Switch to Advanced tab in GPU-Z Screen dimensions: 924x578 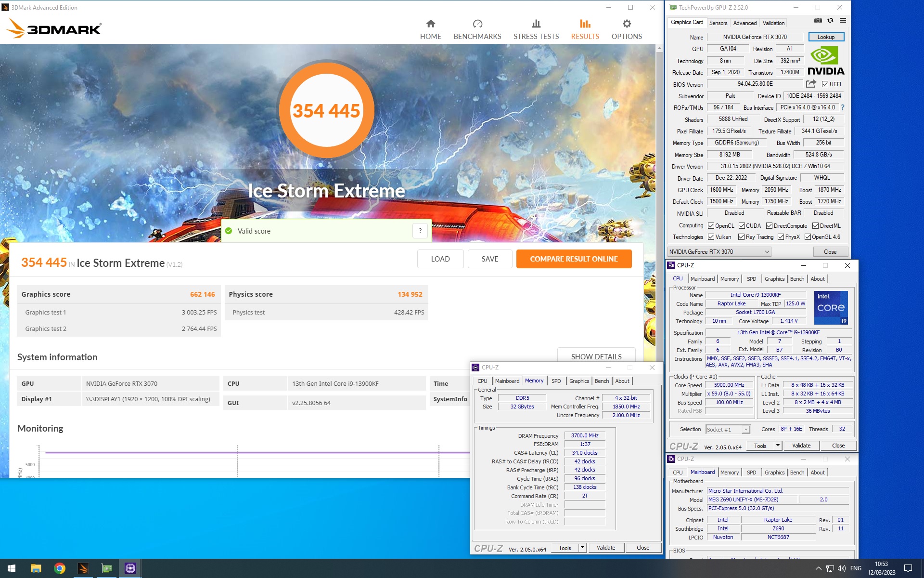[744, 23]
